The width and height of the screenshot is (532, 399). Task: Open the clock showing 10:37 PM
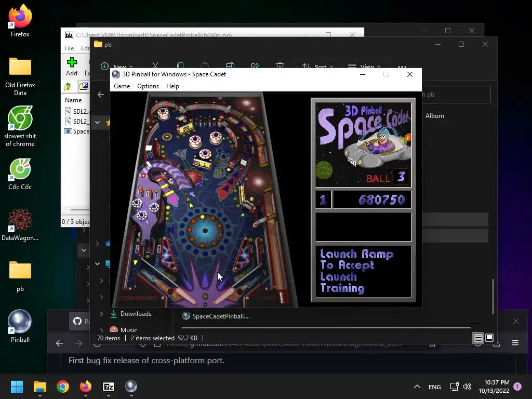pyautogui.click(x=494, y=387)
